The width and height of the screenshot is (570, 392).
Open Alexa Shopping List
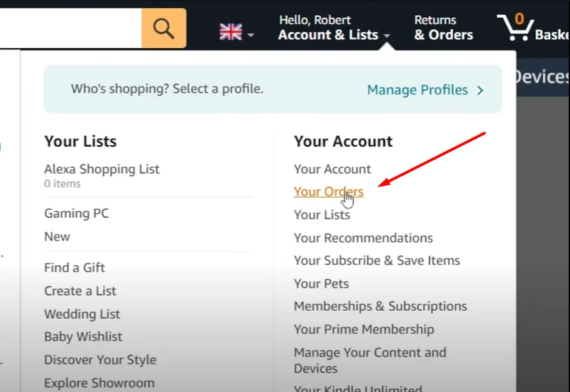(x=102, y=169)
